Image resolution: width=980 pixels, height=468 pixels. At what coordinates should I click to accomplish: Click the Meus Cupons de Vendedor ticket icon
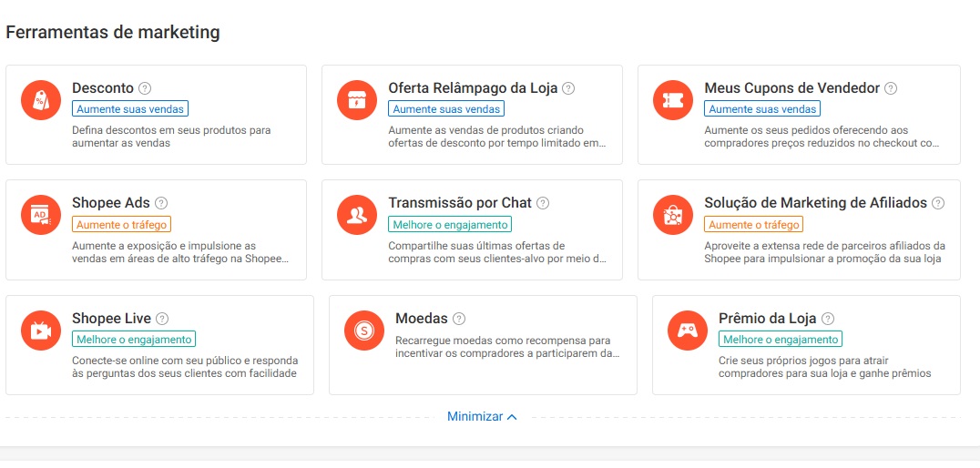[x=673, y=100]
